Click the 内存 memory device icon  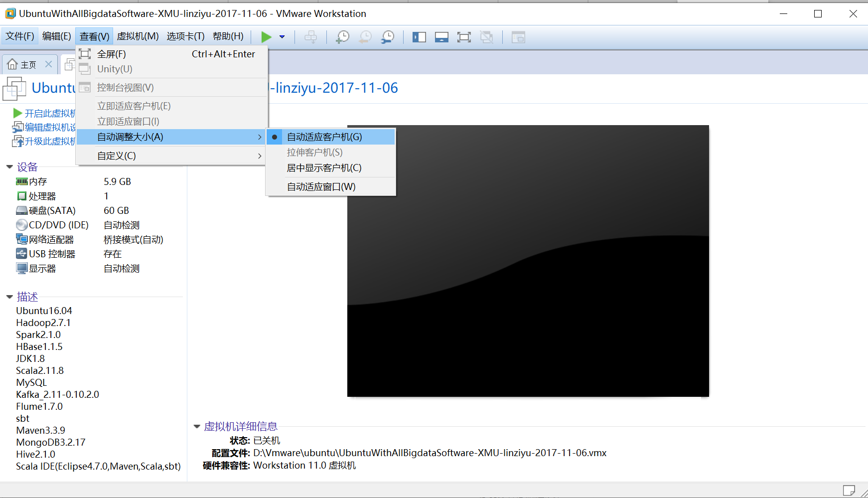22,181
